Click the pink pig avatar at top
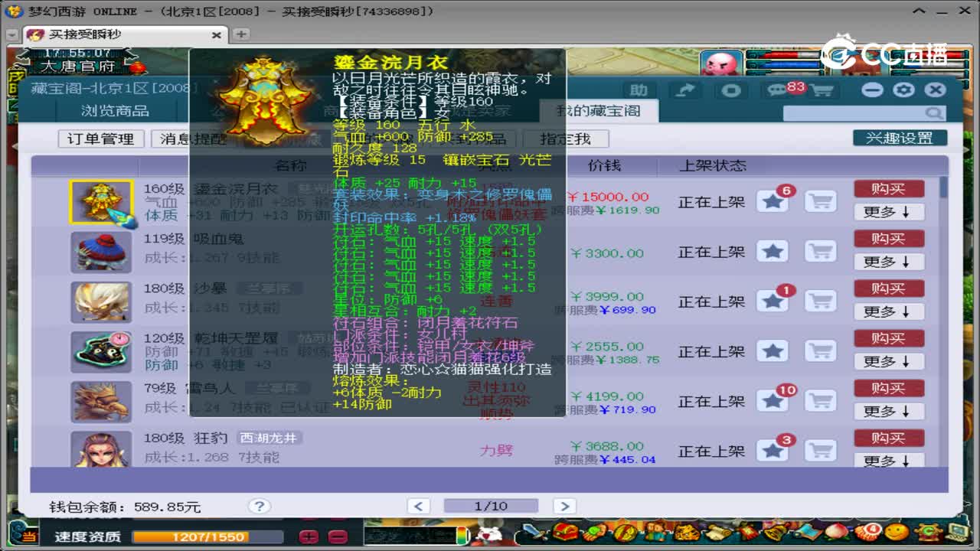This screenshot has width=980, height=551. pos(720,64)
